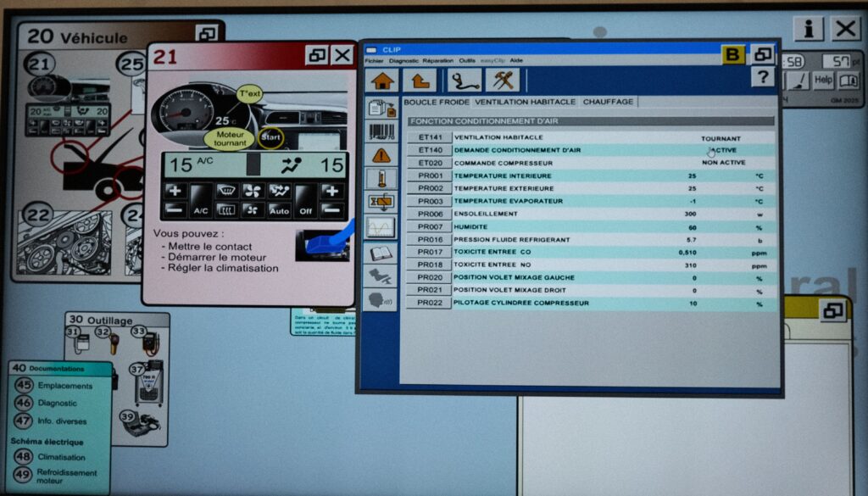The width and height of the screenshot is (868, 496).
Task: Switch to the CHAUFFAGE tab
Action: point(608,102)
